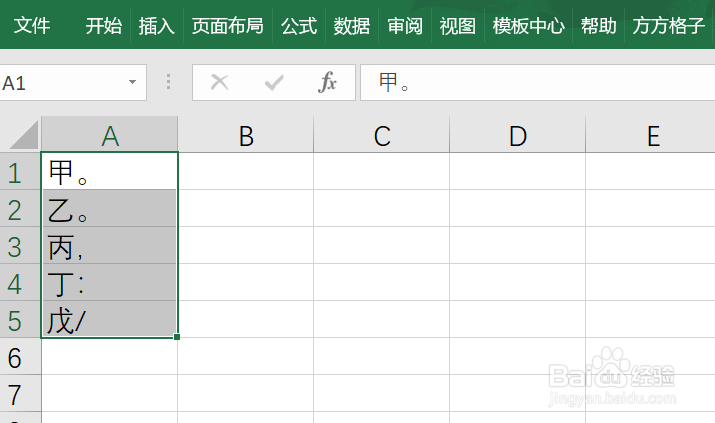The width and height of the screenshot is (715, 423).
Task: Click the Name Box showing A1
Action: click(72, 83)
